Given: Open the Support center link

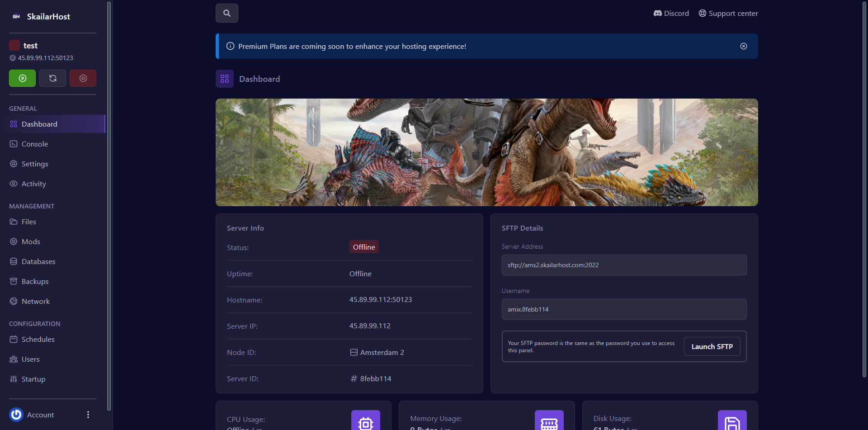Looking at the screenshot, I should click(728, 13).
